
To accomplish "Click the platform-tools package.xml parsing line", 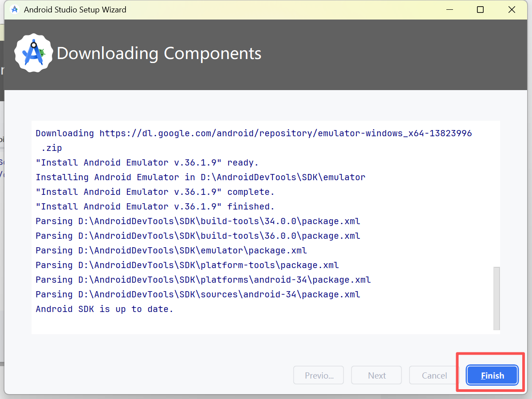I will point(187,265).
